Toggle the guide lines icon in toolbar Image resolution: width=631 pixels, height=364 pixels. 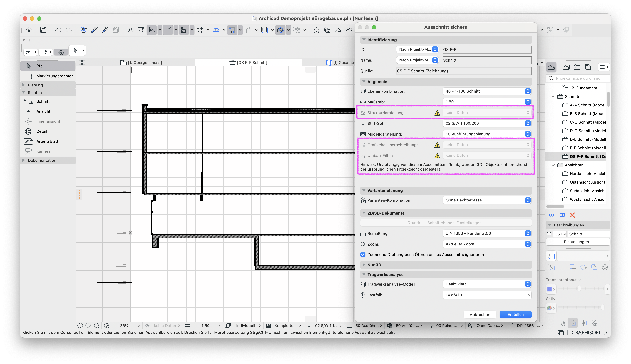168,30
